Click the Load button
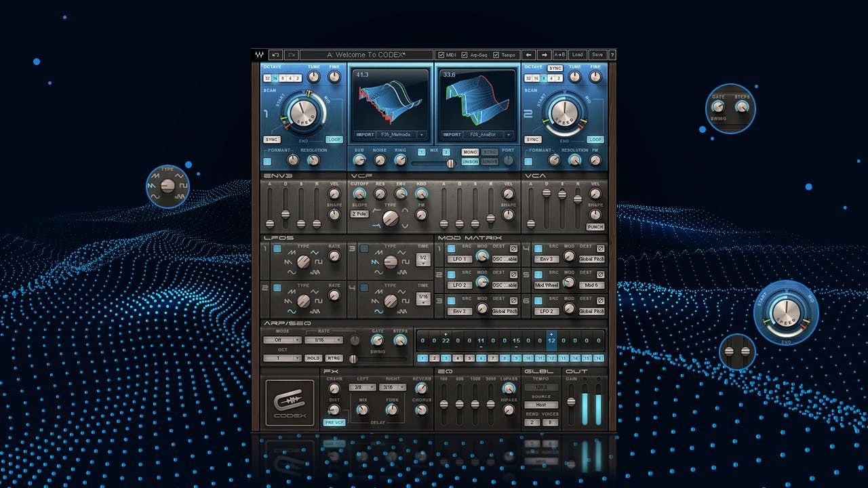This screenshot has width=868, height=488. click(578, 55)
